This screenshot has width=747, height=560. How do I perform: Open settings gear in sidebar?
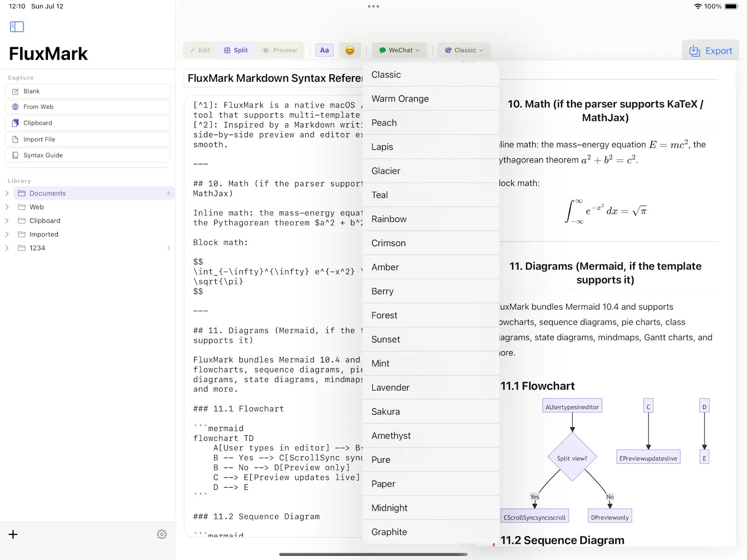(x=162, y=534)
